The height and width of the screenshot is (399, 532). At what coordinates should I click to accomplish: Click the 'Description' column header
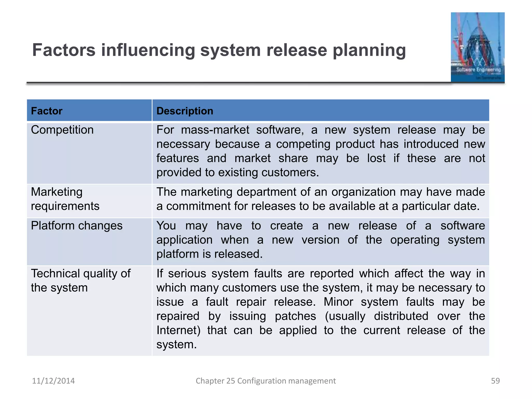[321, 110]
